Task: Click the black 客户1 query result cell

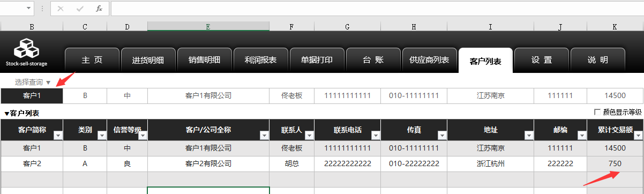Action: pyautogui.click(x=32, y=96)
